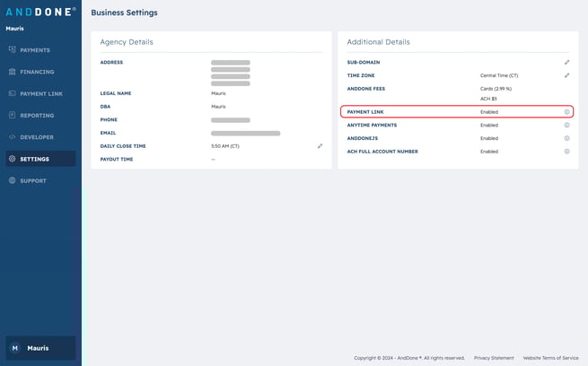The width and height of the screenshot is (588, 366).
Task: Click the Agency Details heading
Action: point(127,42)
